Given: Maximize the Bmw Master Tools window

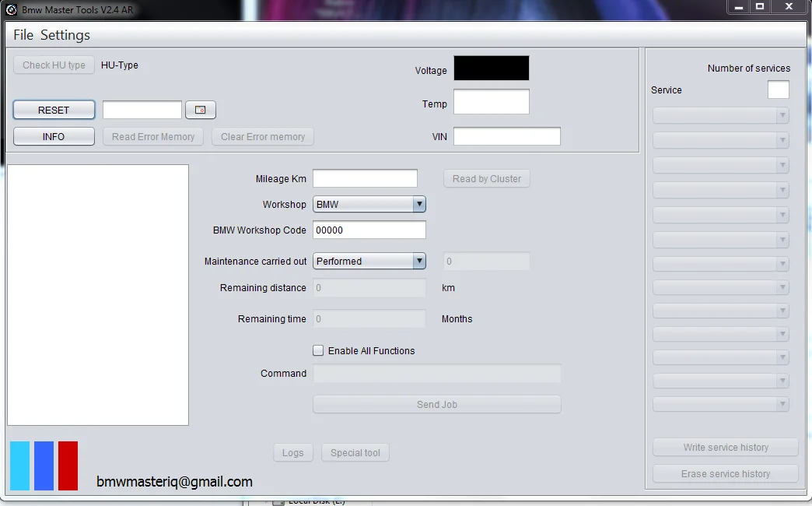Looking at the screenshot, I should coord(760,7).
